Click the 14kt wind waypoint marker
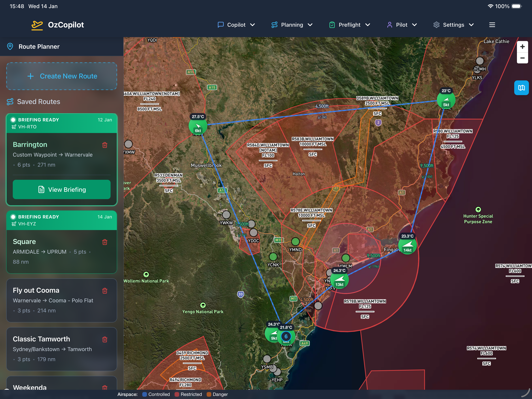The width and height of the screenshot is (532, 399). point(407,245)
